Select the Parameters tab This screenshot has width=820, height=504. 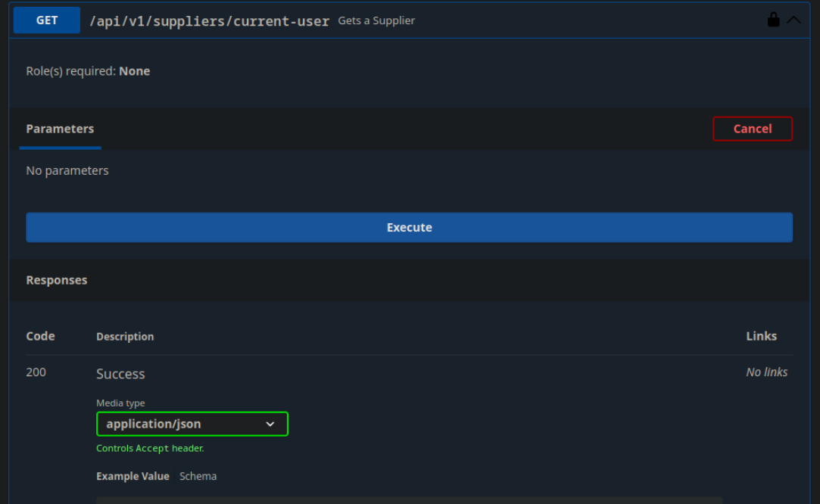click(60, 129)
